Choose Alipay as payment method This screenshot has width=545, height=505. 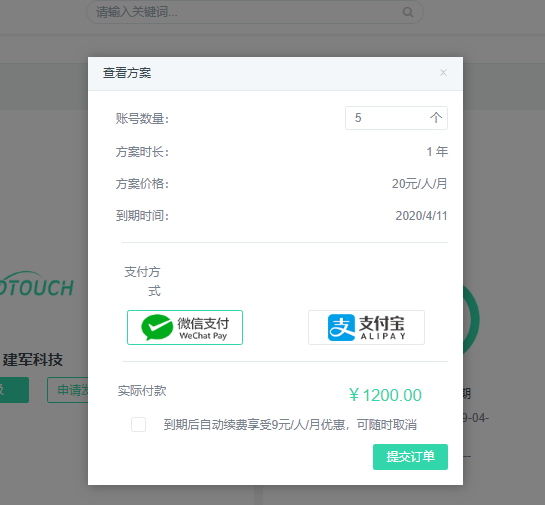click(366, 327)
